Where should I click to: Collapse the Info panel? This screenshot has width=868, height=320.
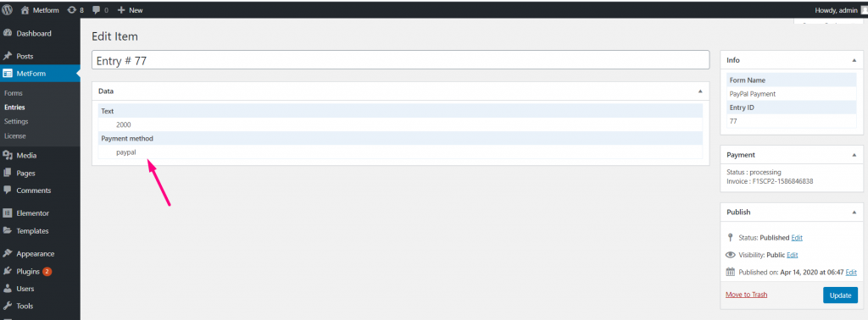[854, 60]
